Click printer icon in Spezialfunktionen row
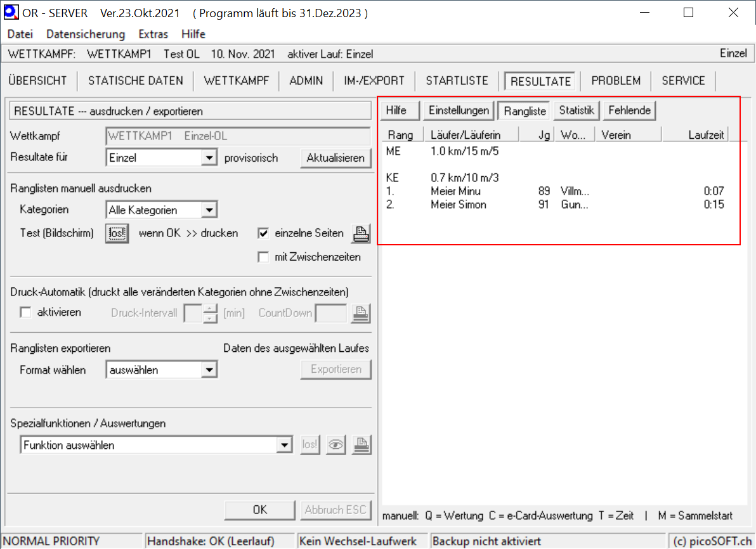The width and height of the screenshot is (756, 549). [361, 445]
